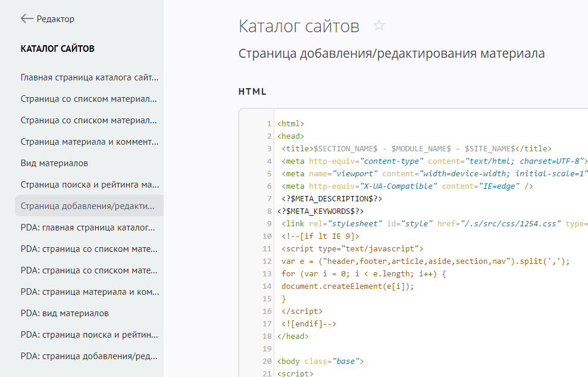588x377 pixels.
Task: Open Страница поиска и рейтинга template
Action: point(89,185)
